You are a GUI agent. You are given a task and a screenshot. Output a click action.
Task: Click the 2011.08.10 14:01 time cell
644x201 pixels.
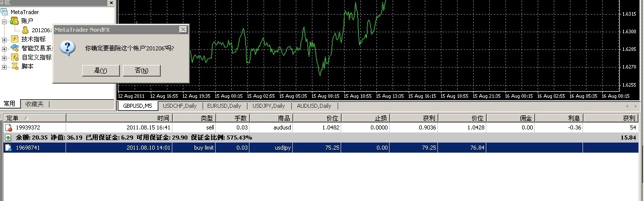[119, 148]
